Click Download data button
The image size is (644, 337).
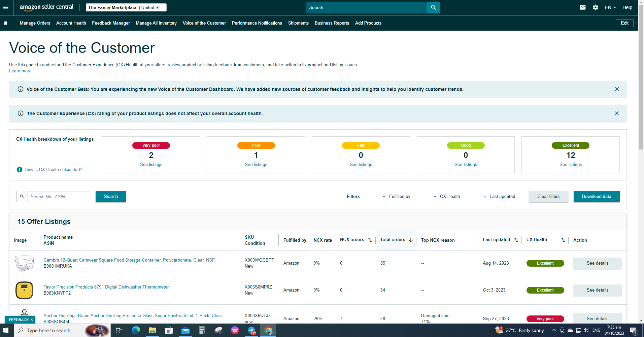597,197
